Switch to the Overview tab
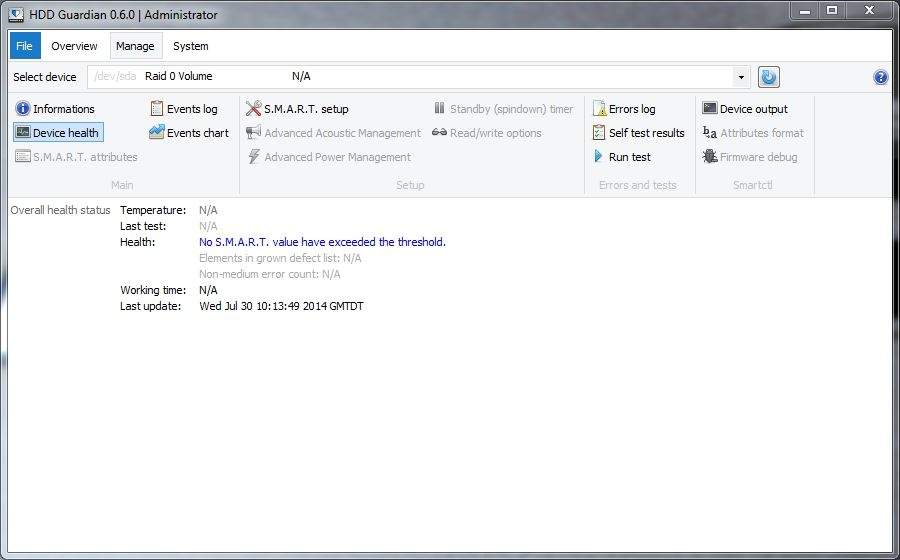Viewport: 900px width, 560px height. (74, 46)
